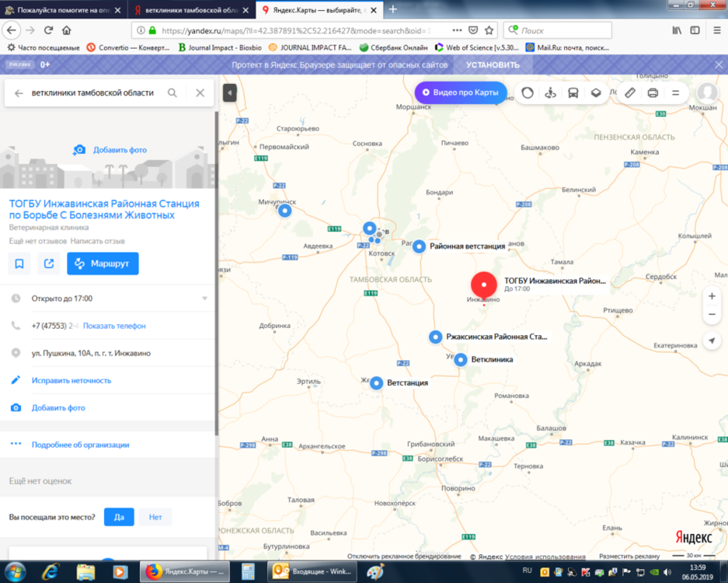
Task: Open the panorama street view icon
Action: point(551,93)
